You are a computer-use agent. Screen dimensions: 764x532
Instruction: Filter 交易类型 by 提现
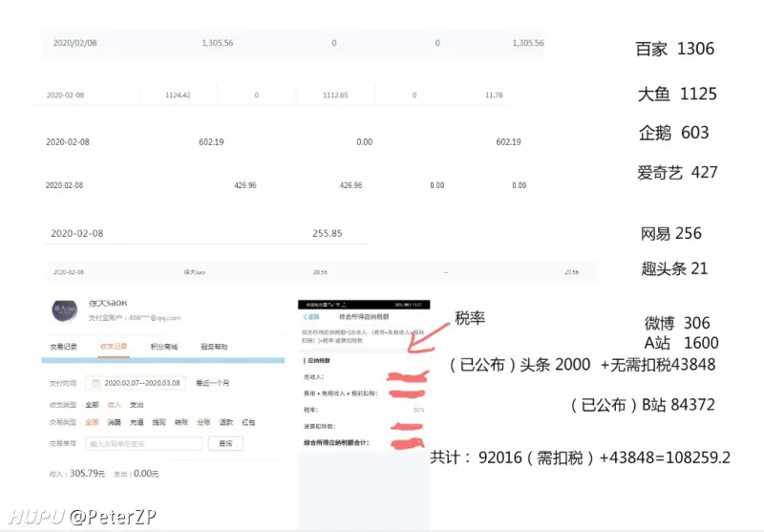pos(159,422)
